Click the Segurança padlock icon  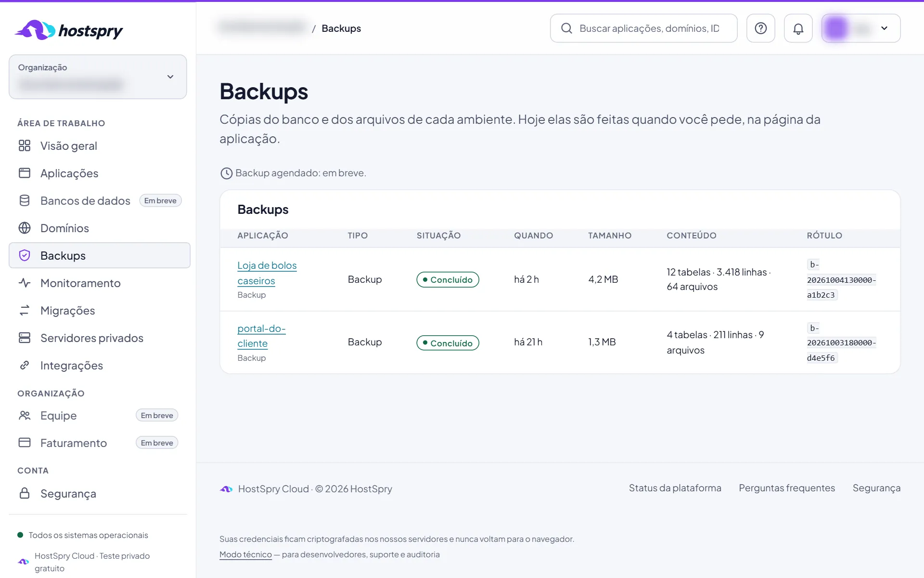pos(25,493)
